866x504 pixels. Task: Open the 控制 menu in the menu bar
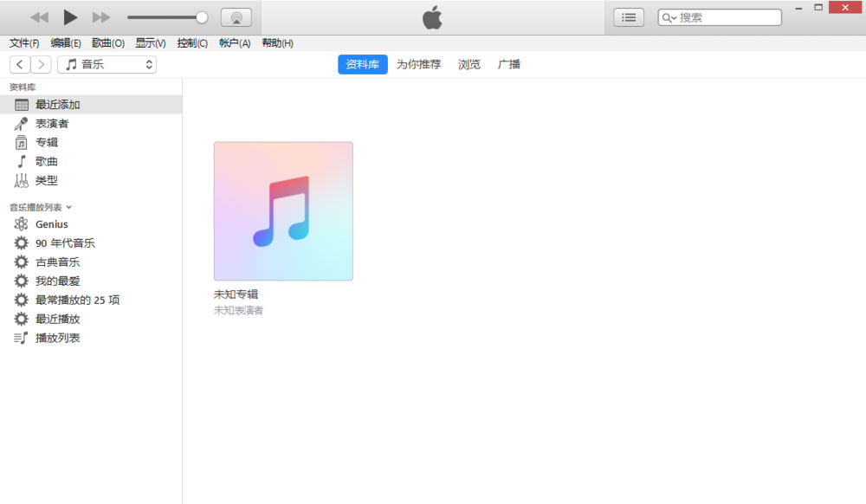191,42
